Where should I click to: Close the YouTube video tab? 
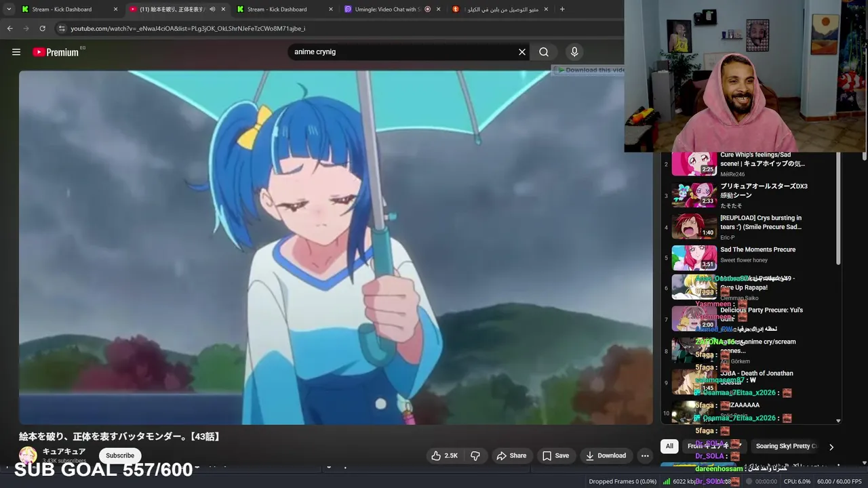coord(223,9)
